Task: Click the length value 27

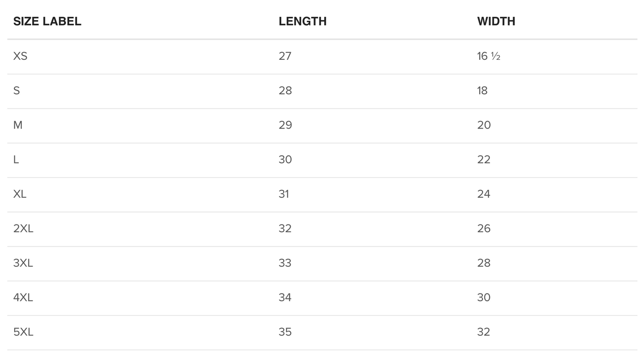Action: tap(285, 56)
